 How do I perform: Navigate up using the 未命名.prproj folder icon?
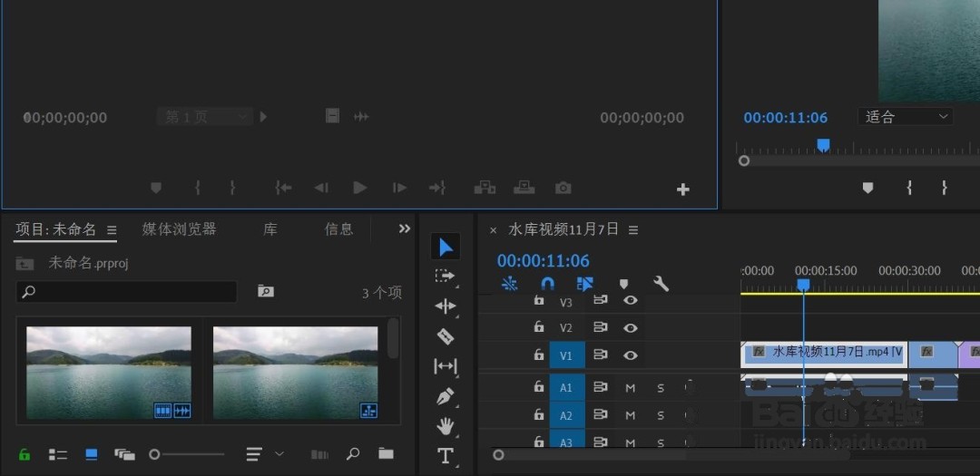tap(25, 264)
